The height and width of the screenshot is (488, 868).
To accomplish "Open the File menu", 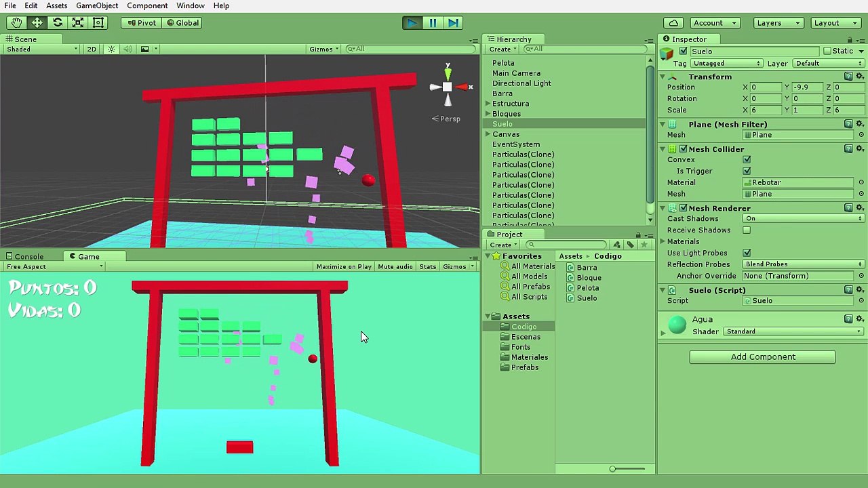I will click(10, 5).
